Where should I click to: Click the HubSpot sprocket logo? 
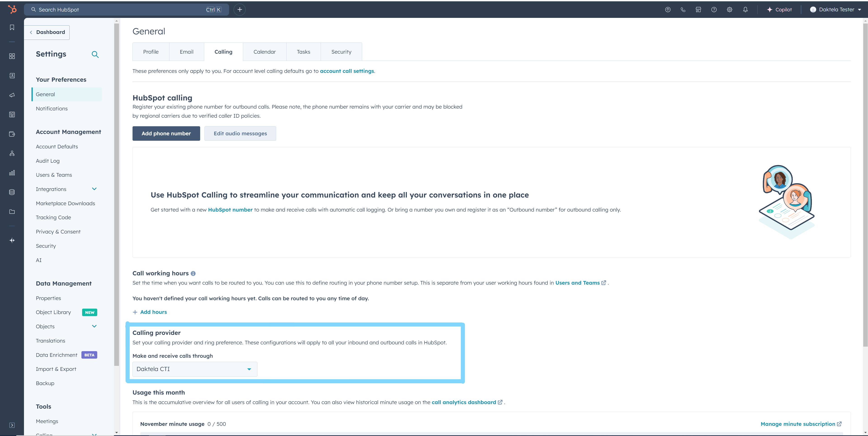[12, 10]
